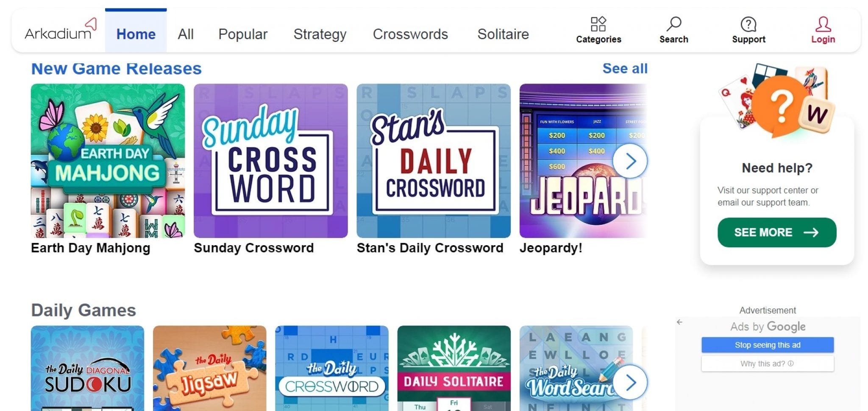Open the Categories grid icon

point(598,24)
